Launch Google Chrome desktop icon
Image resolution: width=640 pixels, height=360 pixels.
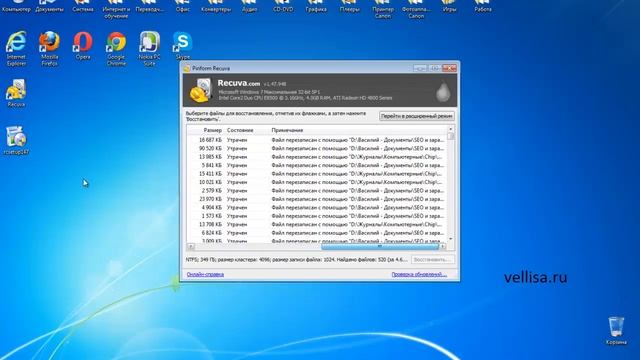116,48
